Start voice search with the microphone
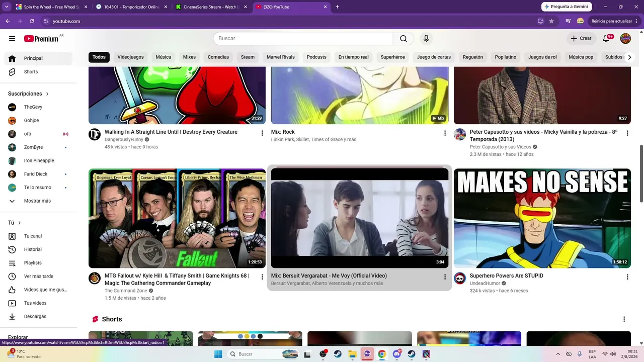Viewport: 644px width, 362px height. [x=426, y=39]
